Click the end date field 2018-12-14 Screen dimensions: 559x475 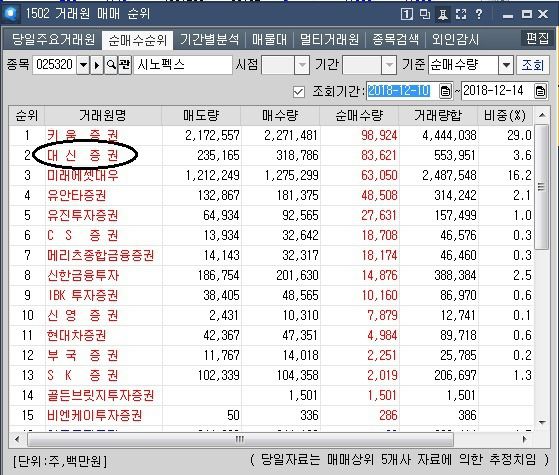coord(498,91)
